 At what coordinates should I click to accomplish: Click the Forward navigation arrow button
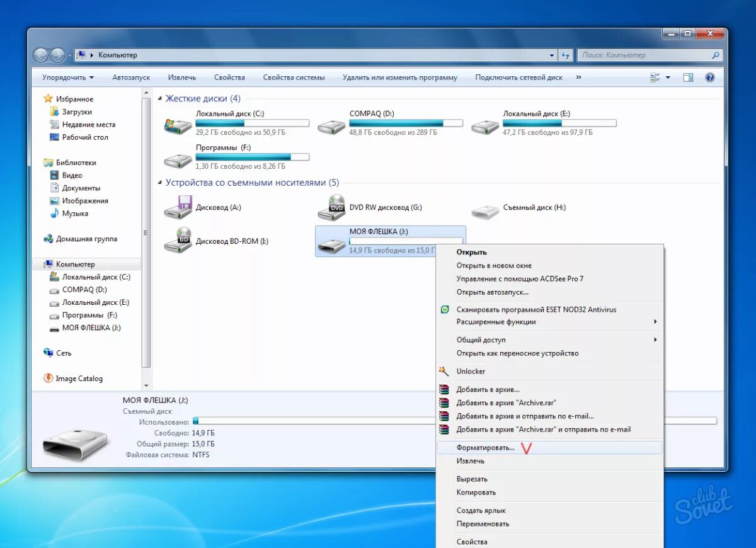pyautogui.click(x=58, y=55)
